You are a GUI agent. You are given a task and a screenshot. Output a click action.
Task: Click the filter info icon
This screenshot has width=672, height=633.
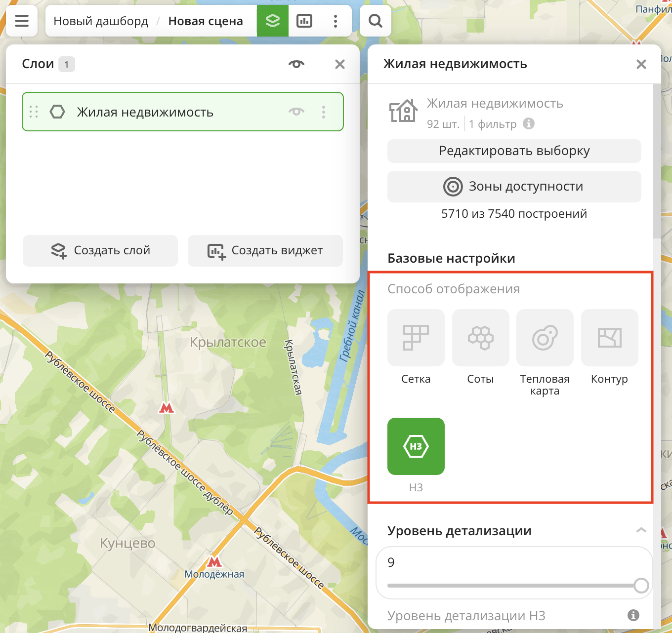coord(529,123)
